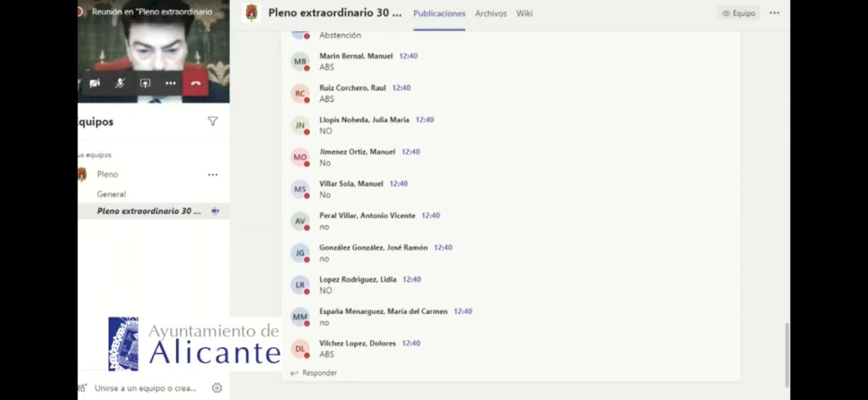The width and height of the screenshot is (868, 400).
Task: Open the manage teams gear icon
Action: coord(217,388)
